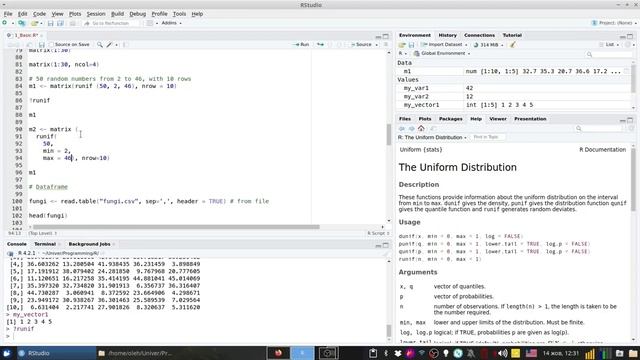This screenshot has width=640, height=360.
Task: Save the script in the editor toolbar
Action: 41,44
